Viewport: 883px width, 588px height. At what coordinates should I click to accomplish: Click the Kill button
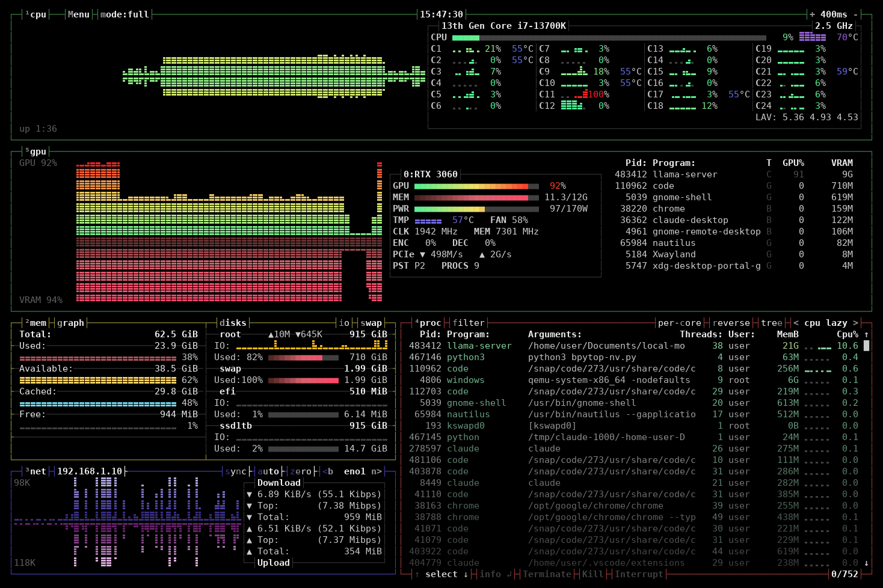pyautogui.click(x=592, y=574)
